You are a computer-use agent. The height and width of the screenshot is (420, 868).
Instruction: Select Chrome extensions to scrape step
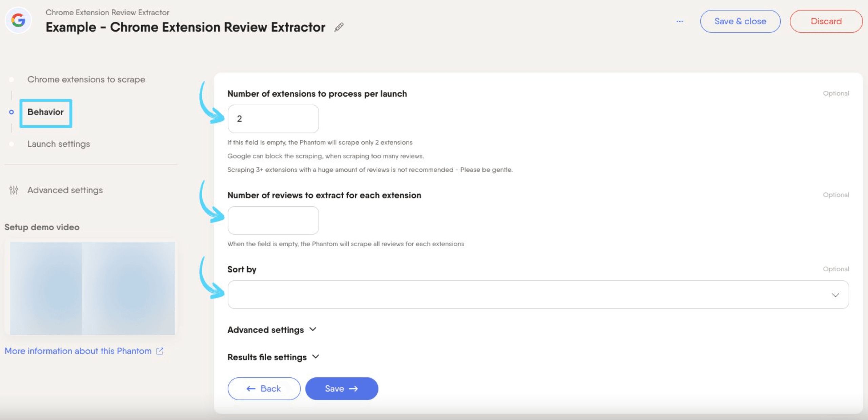(x=86, y=79)
